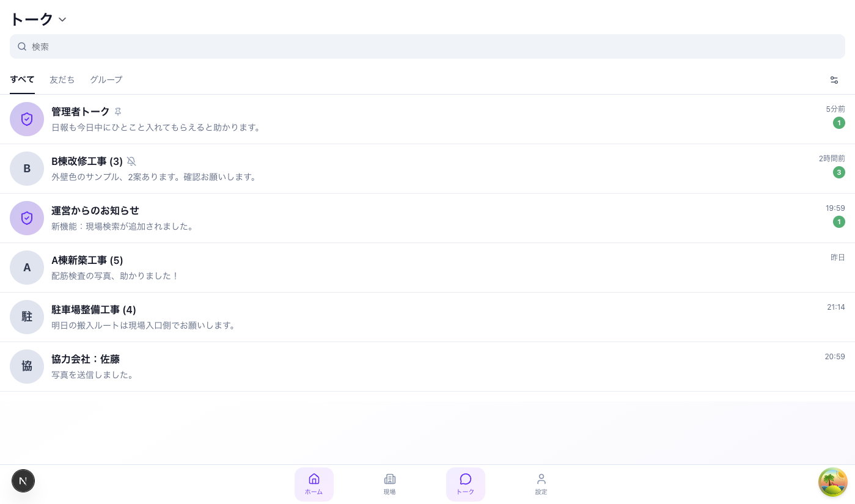This screenshot has width=855, height=504.
Task: Expand the トーク title chevron dropdown
Action: 62,20
